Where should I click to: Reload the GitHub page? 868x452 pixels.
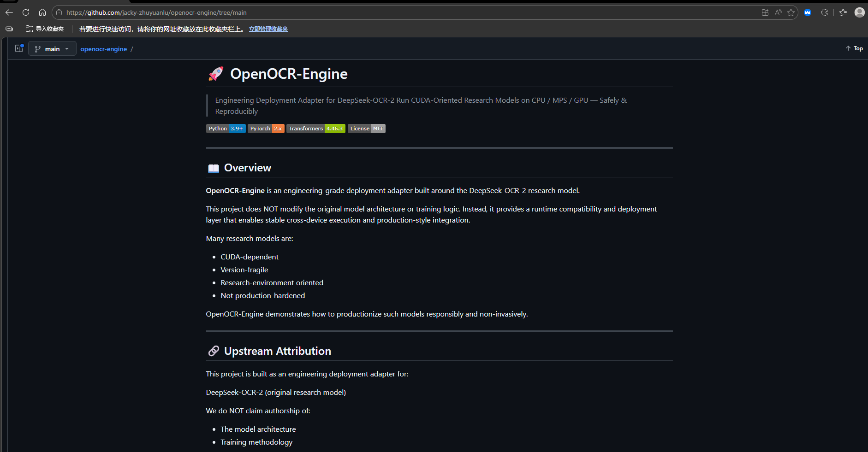point(26,12)
